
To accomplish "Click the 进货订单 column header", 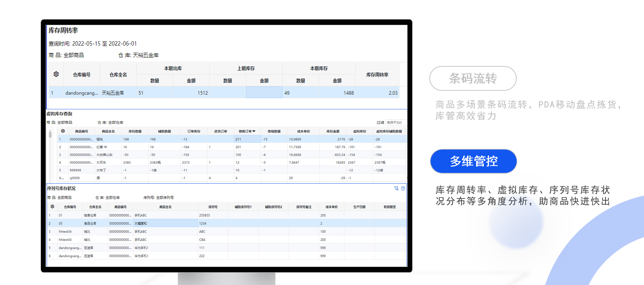I will 221,131.
